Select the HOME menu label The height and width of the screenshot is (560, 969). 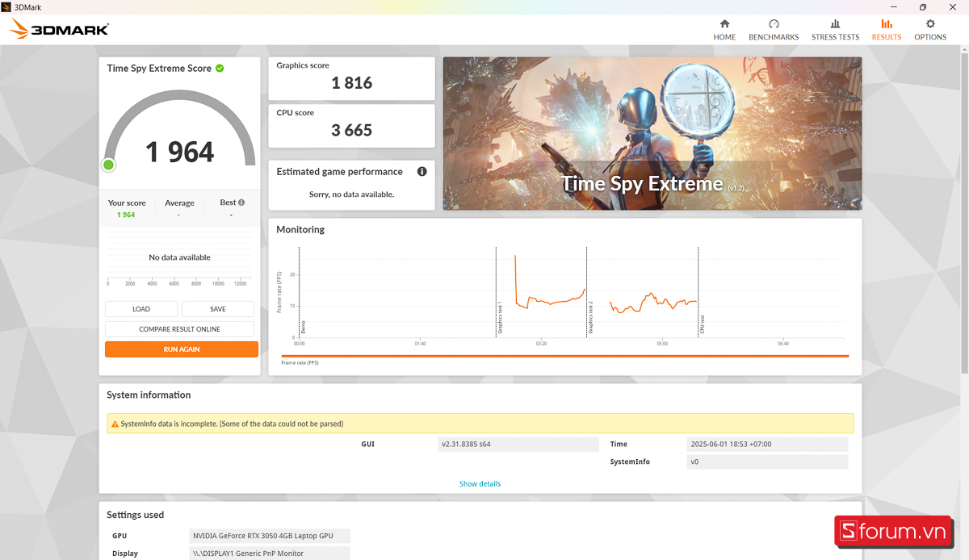pyautogui.click(x=724, y=37)
